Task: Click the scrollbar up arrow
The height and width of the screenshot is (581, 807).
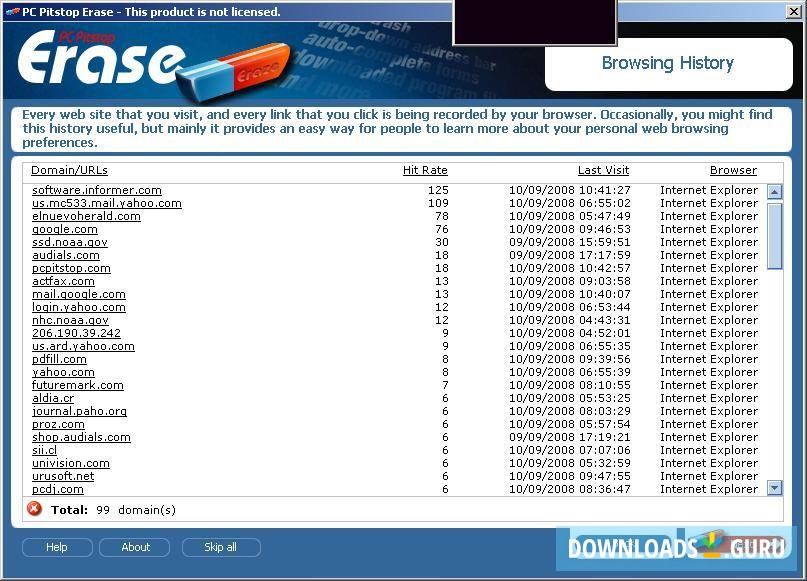Action: (775, 192)
